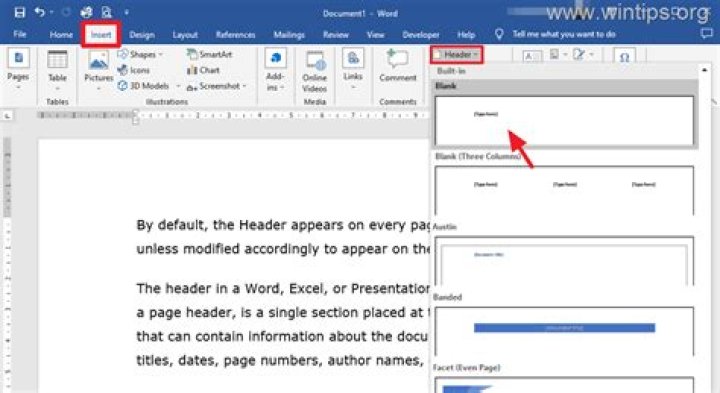Image resolution: width=720 pixels, height=393 pixels.
Task: Click the Text Box icon
Action: (x=532, y=56)
